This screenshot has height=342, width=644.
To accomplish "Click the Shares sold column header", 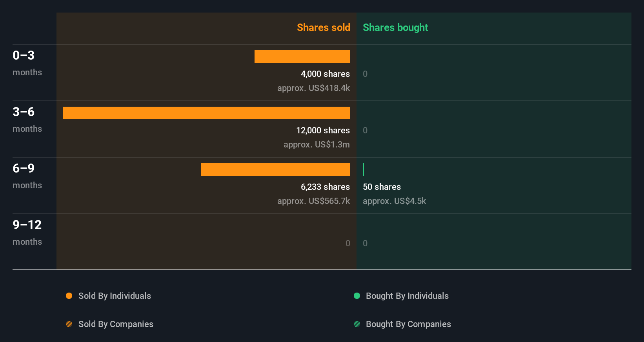I will click(x=324, y=27).
